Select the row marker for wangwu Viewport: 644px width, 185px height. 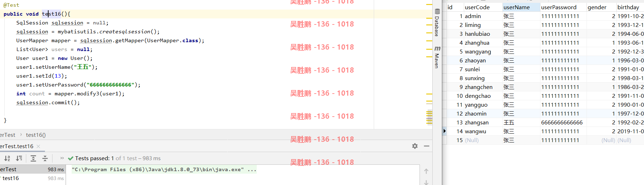tap(445, 131)
